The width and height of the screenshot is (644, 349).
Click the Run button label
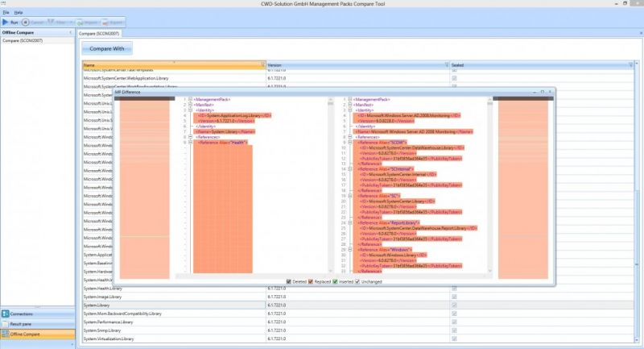pyautogui.click(x=14, y=23)
